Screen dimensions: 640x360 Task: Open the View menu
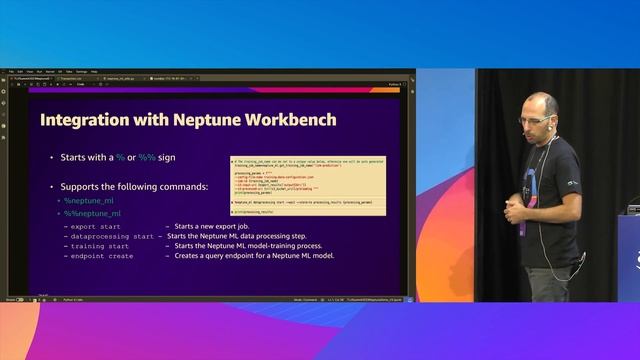29,72
